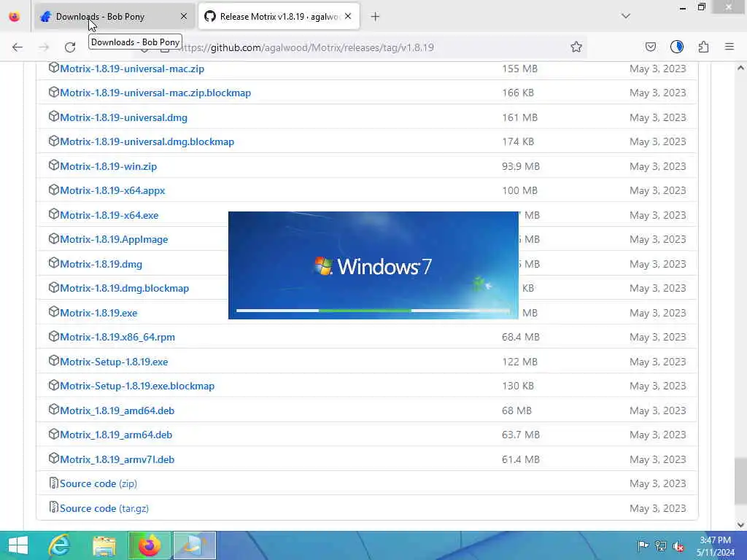747x560 pixels.
Task: Download Motrix-1.8.19.x86_64.rpm
Action: coord(117,337)
